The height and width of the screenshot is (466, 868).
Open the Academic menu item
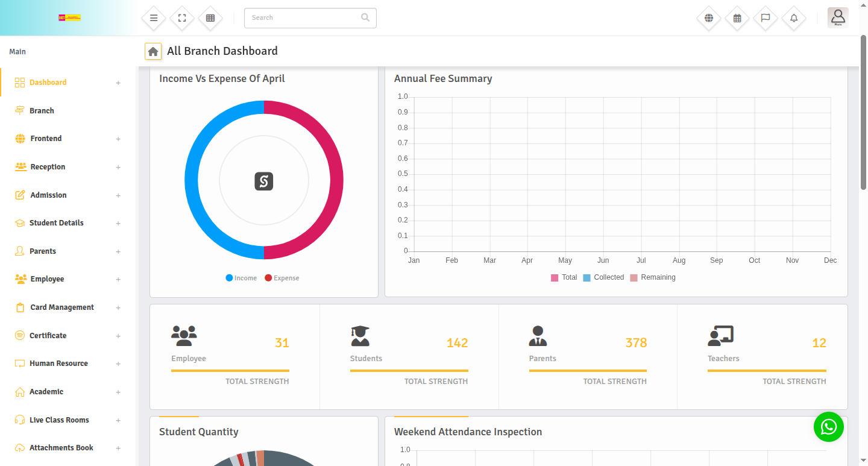(x=68, y=392)
